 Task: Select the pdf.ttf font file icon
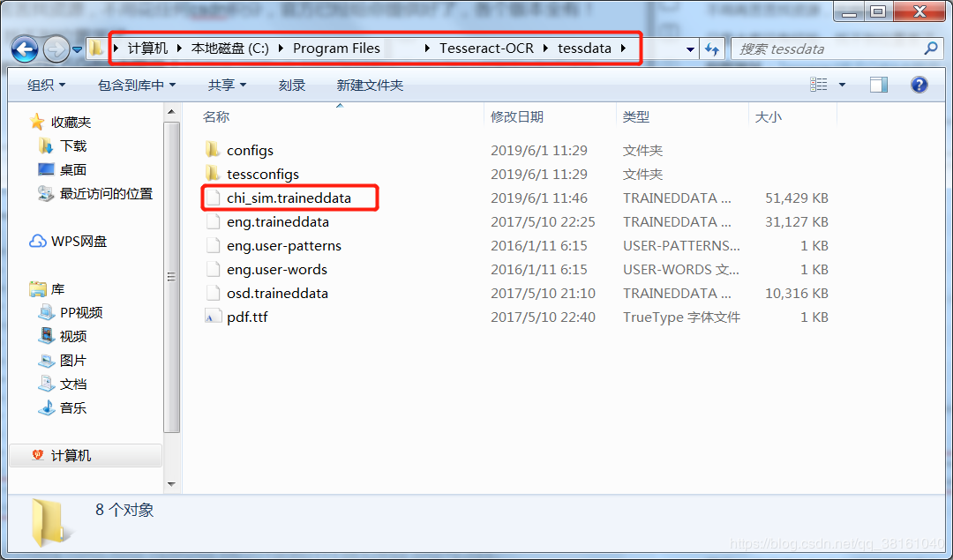(213, 317)
